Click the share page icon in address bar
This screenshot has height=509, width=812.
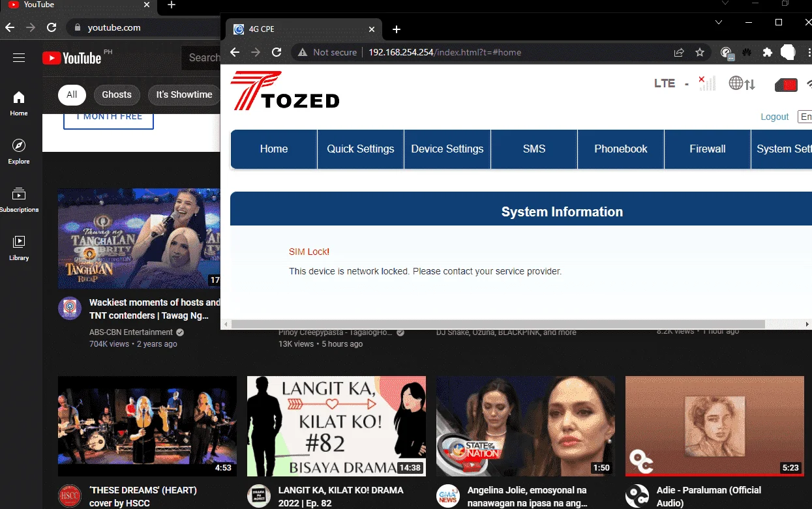click(679, 52)
